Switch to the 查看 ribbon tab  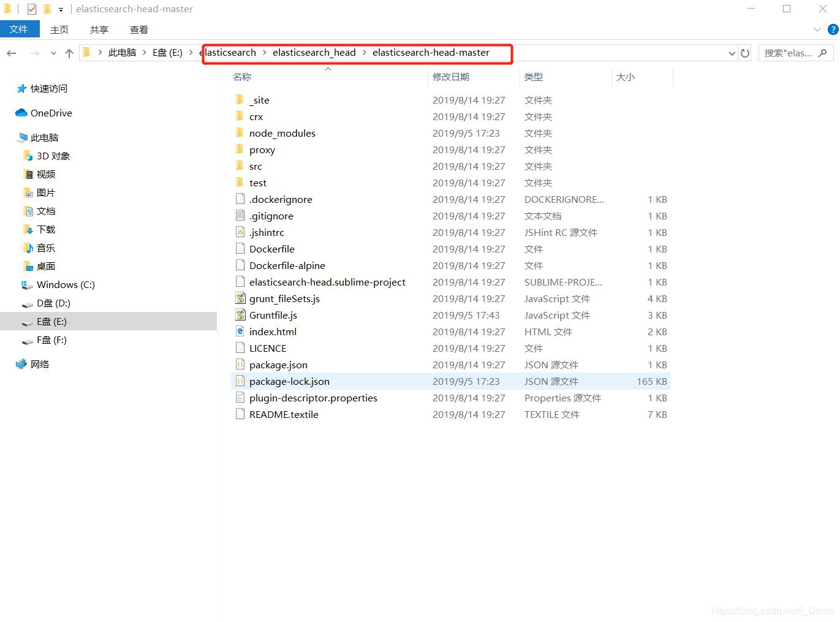coord(139,29)
